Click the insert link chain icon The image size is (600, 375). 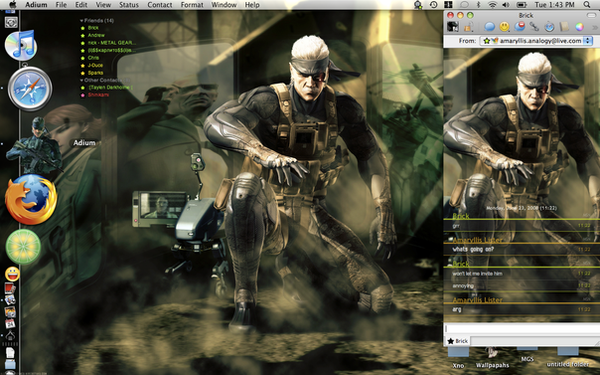(x=534, y=26)
